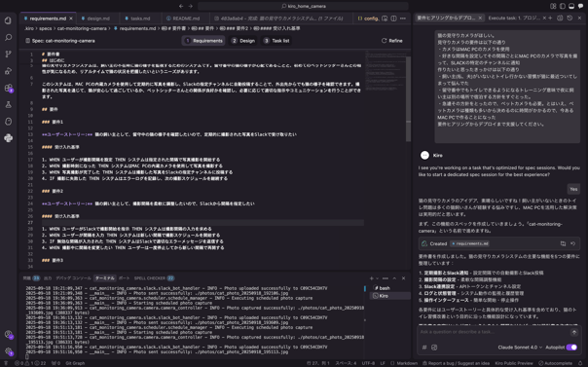Open the Extensions view with badge
This screenshot has height=367, width=588.
pos(8,88)
